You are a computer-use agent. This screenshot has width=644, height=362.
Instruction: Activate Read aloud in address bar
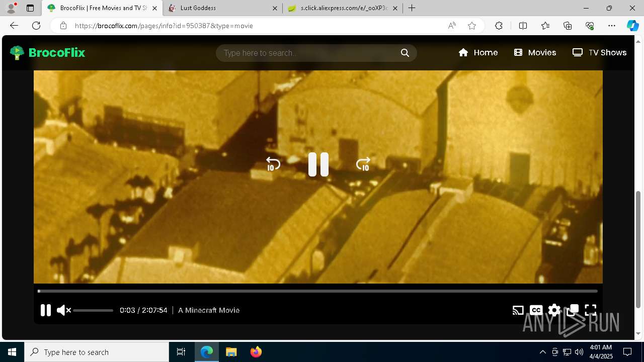click(x=452, y=26)
